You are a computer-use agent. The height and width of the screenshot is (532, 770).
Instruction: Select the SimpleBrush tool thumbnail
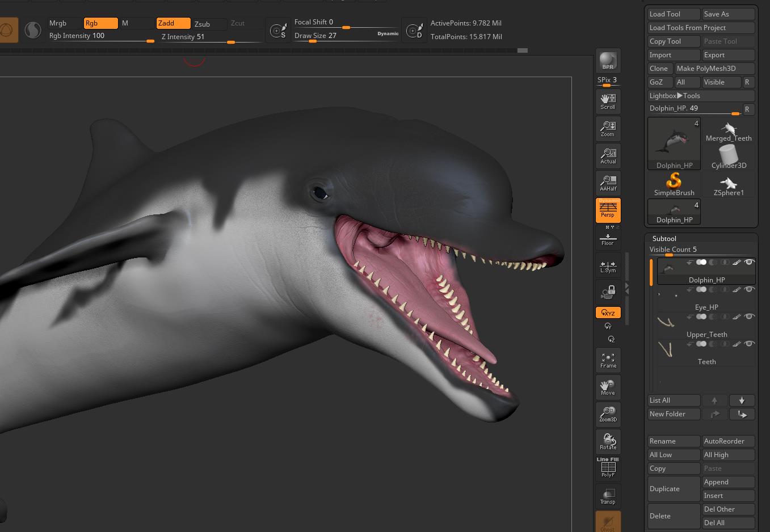click(674, 184)
